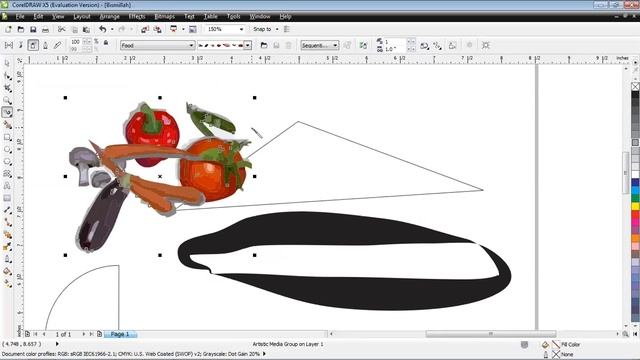Click the Import icon

(x=145, y=29)
